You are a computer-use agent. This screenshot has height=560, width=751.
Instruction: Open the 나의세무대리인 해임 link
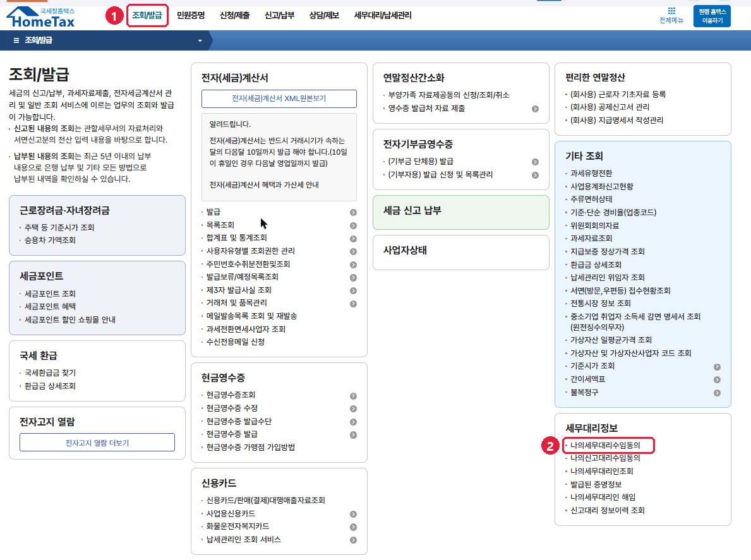pos(603,497)
